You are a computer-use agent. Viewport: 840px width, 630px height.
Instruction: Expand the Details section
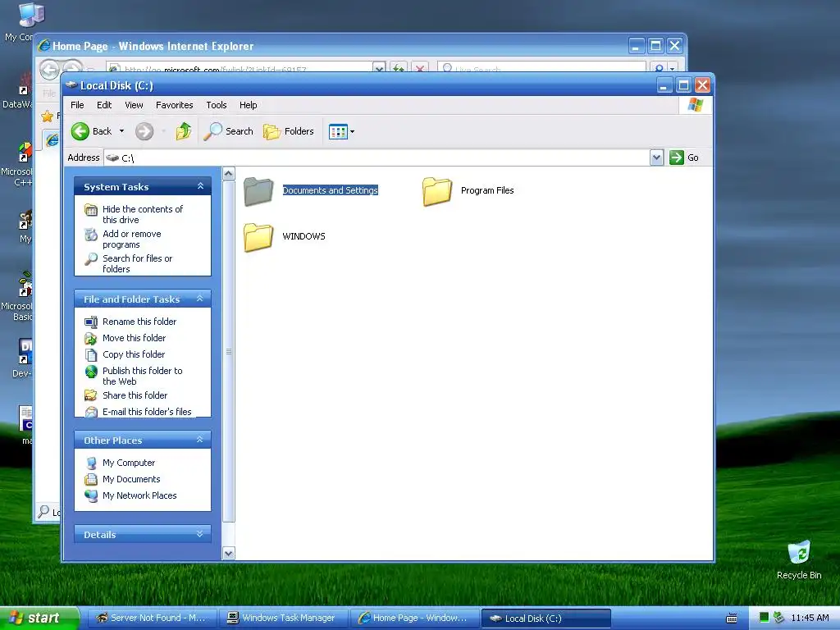pos(200,533)
